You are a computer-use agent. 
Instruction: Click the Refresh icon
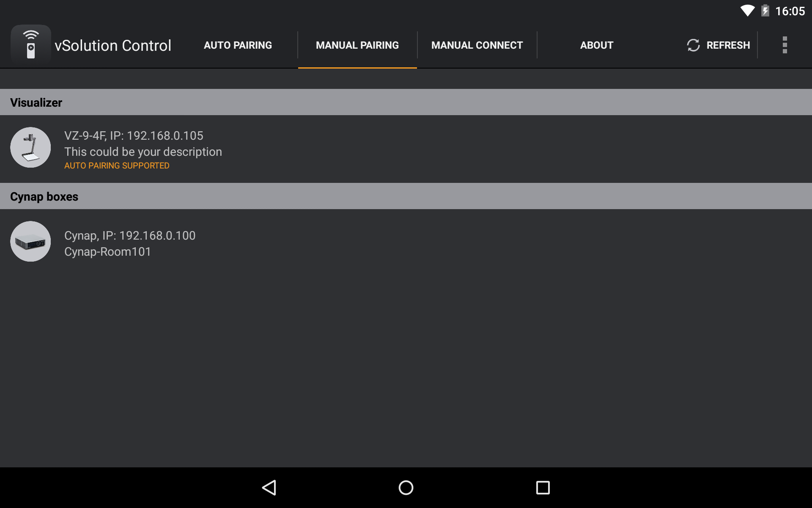(x=693, y=45)
